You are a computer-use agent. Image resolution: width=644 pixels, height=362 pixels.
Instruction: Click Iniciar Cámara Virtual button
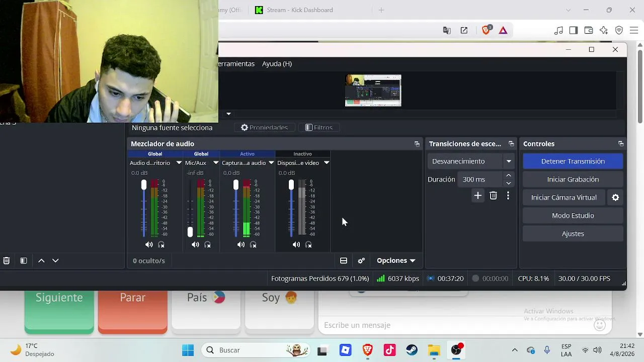tap(564, 198)
